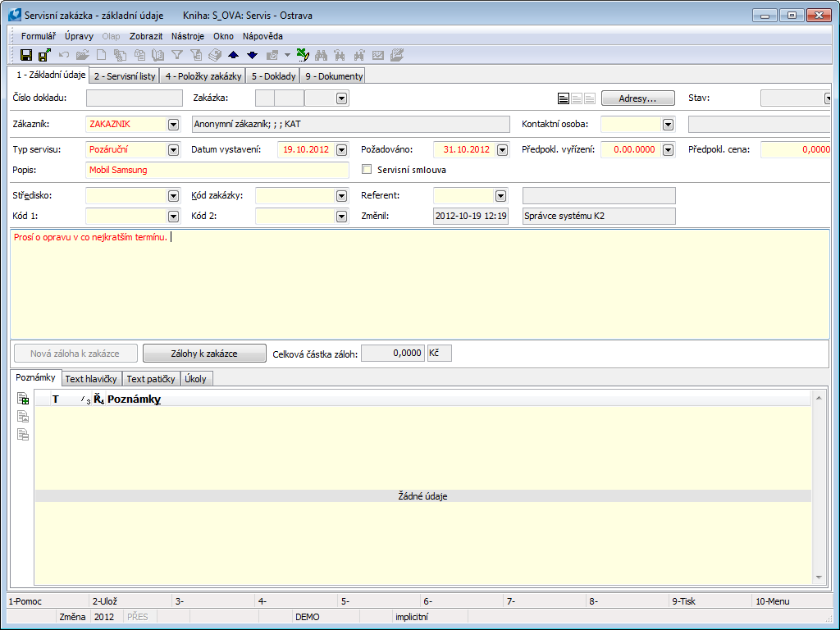Open the Datum vystavení date picker dropdown
Viewport: 840px width, 630px height.
342,150
